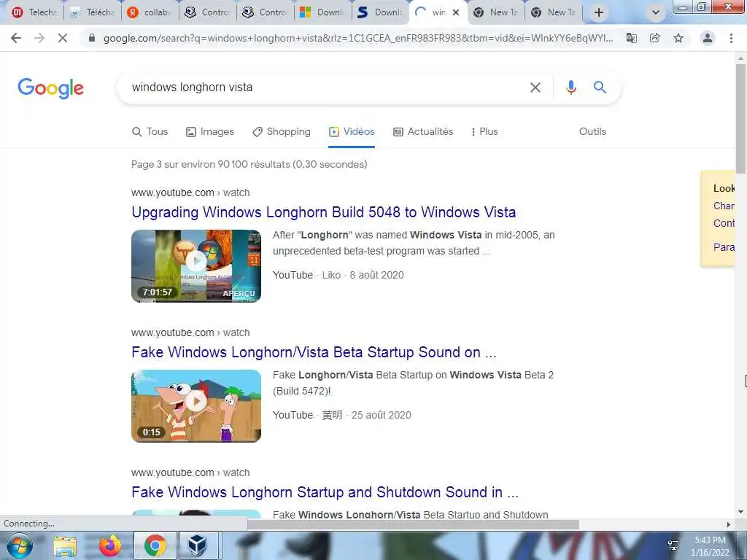
Task: Open 'Upgrading Windows Longhorn Build 5048' link
Action: (323, 212)
